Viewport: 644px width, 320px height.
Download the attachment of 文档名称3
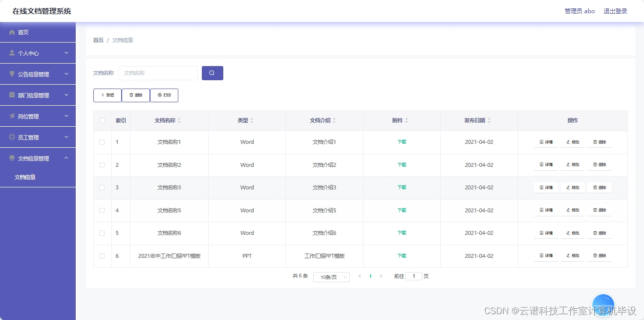[x=402, y=187]
